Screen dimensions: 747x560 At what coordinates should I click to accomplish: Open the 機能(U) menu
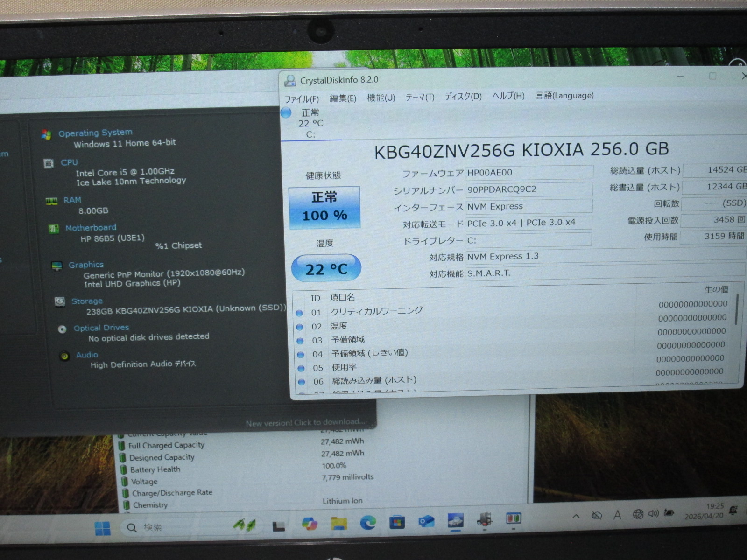pyautogui.click(x=381, y=98)
